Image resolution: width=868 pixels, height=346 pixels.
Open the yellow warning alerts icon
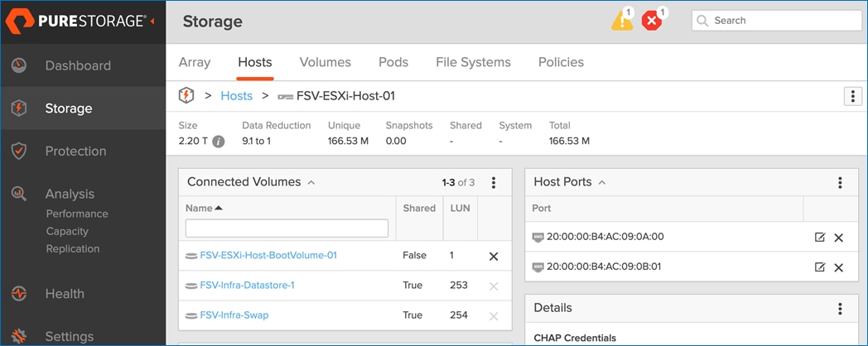[622, 20]
